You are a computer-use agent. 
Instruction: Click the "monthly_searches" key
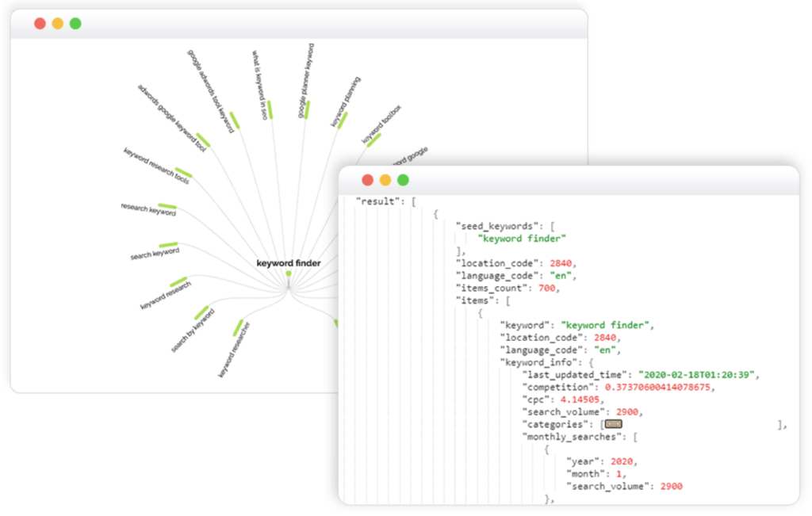tap(571, 437)
